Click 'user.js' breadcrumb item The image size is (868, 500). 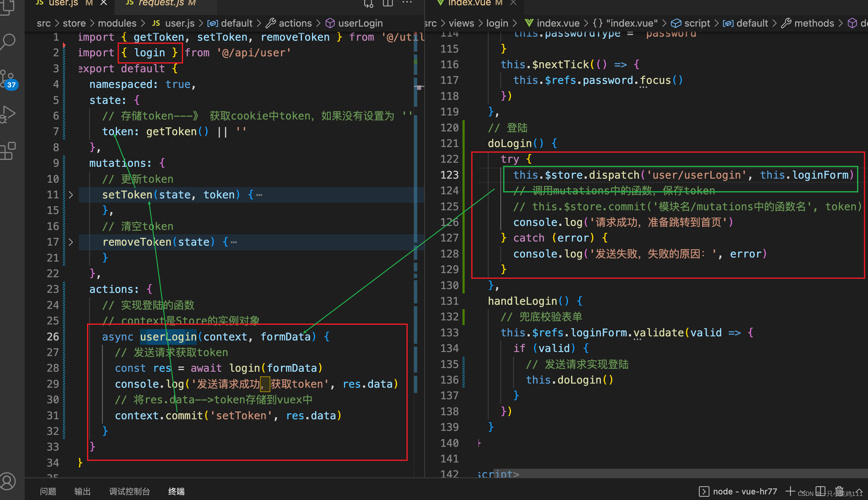click(x=173, y=23)
